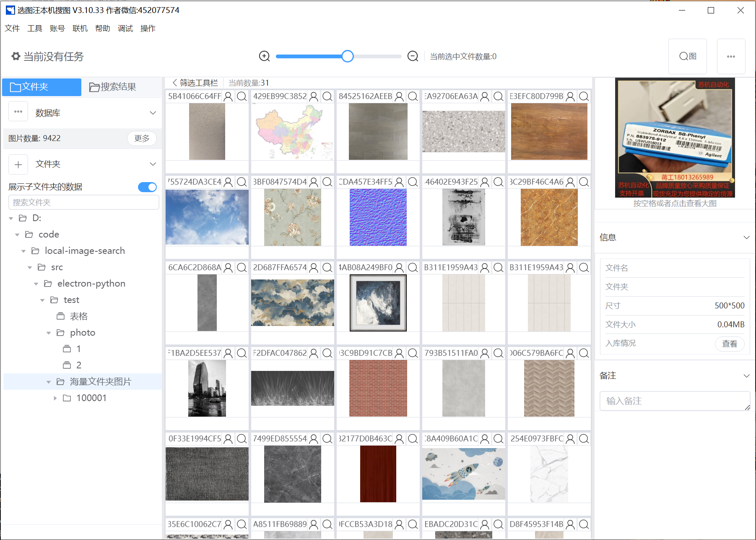756x540 pixels.
Task: Click the three-dot icon beside 数据库
Action: pyautogui.click(x=18, y=112)
